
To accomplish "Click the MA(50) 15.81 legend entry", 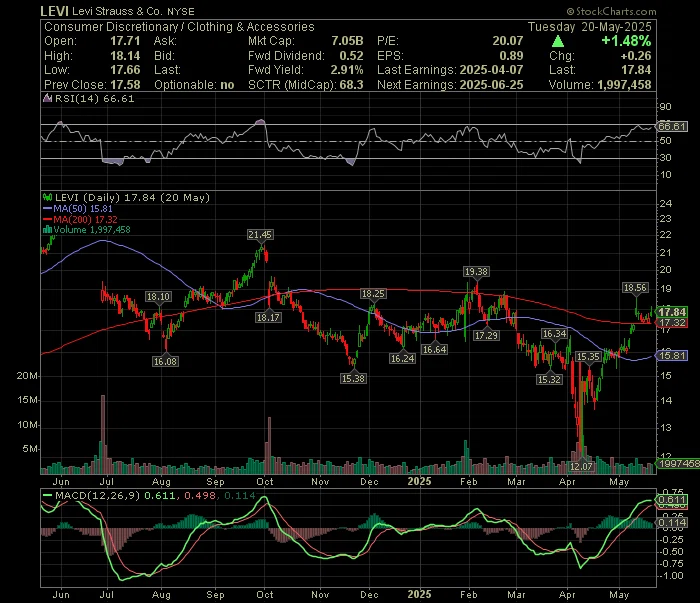I will pos(83,208).
